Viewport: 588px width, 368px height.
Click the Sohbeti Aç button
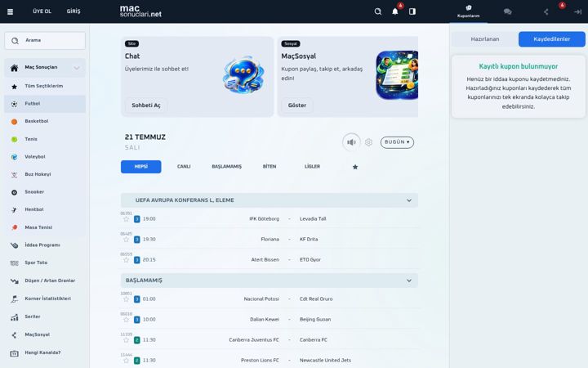146,105
